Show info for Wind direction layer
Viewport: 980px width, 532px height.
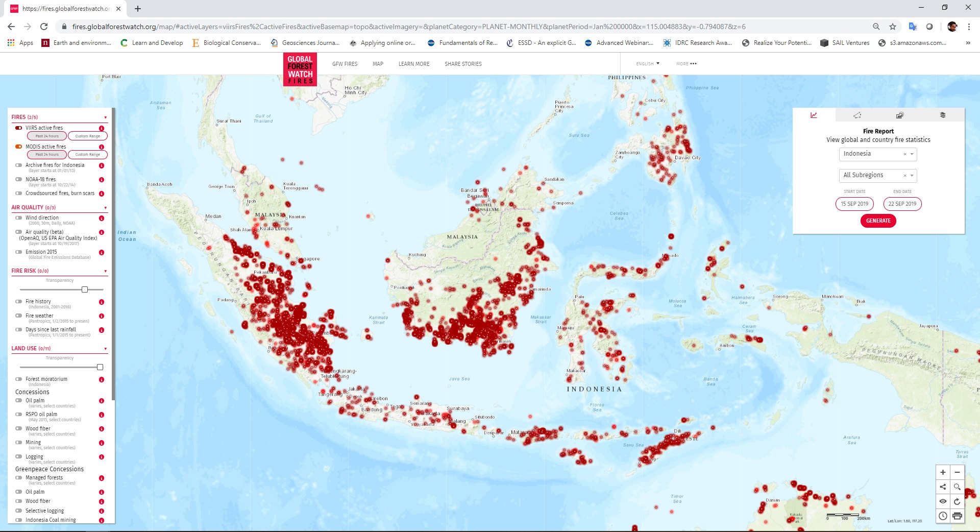tap(102, 219)
